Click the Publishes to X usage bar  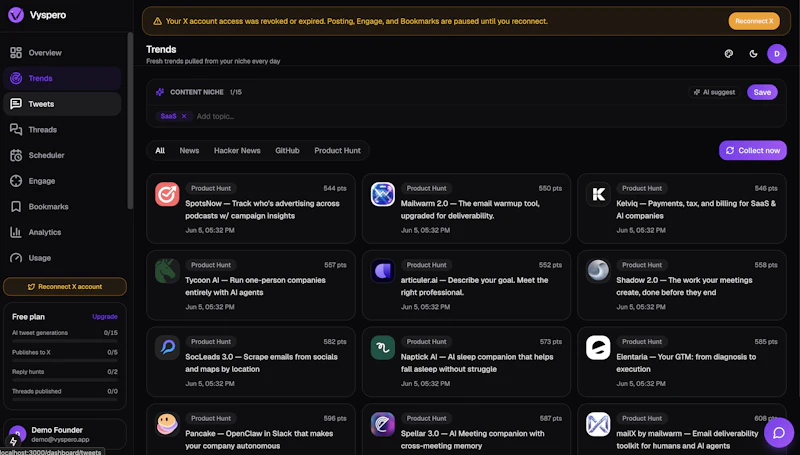(x=65, y=360)
